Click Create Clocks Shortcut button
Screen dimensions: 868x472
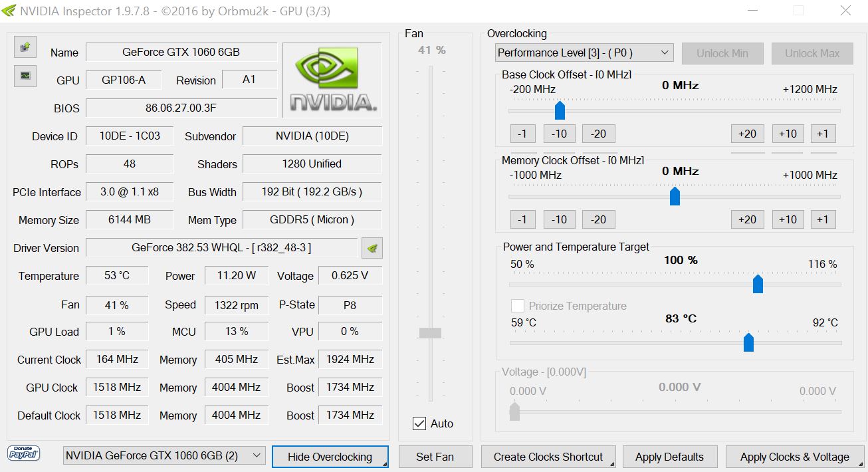[x=548, y=457]
